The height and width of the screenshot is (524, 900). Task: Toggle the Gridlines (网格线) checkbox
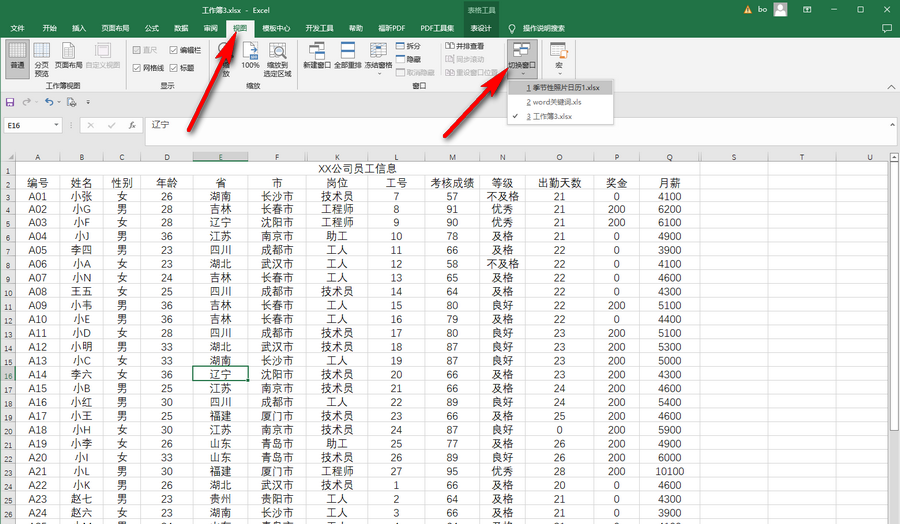(x=137, y=68)
